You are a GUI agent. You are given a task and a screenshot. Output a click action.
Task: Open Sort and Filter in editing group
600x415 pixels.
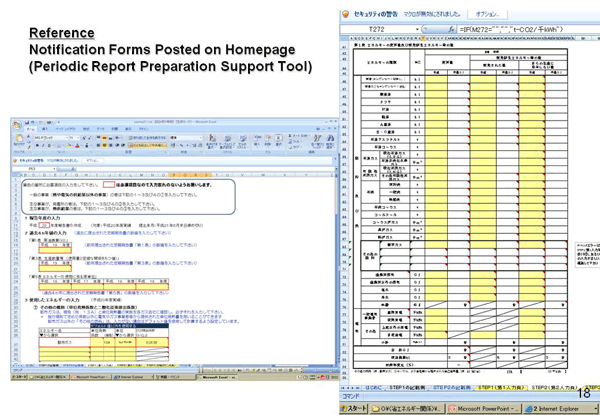[317, 142]
